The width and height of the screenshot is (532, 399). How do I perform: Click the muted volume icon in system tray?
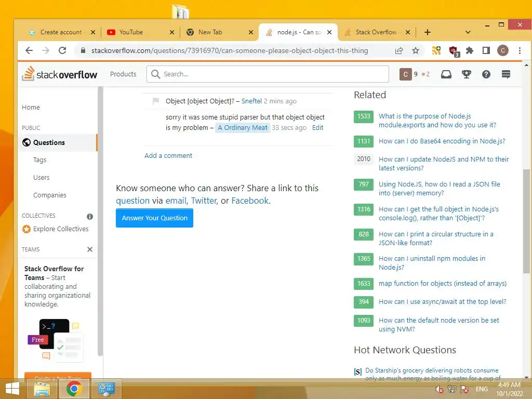click(440, 389)
